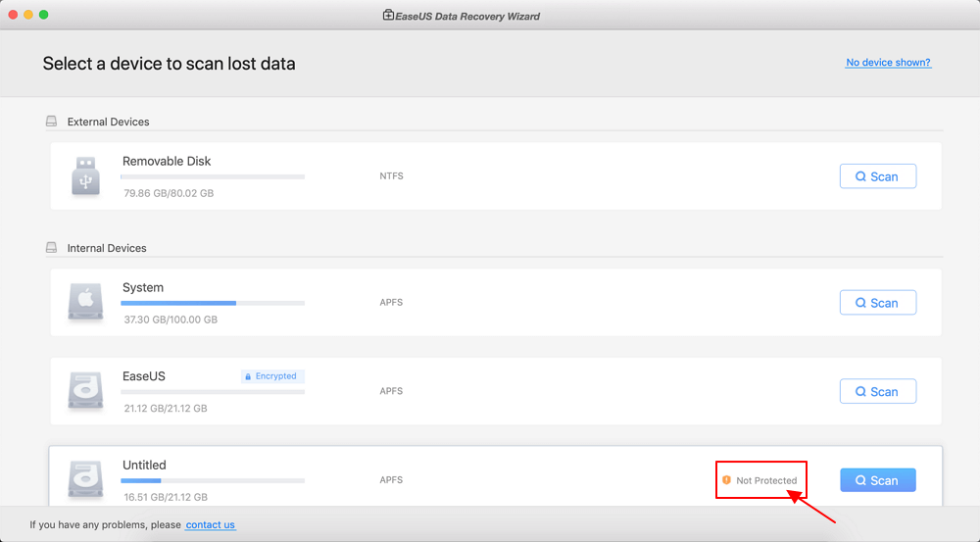The image size is (980, 542).
Task: Click the EaseUS volume usage bar
Action: tap(213, 392)
